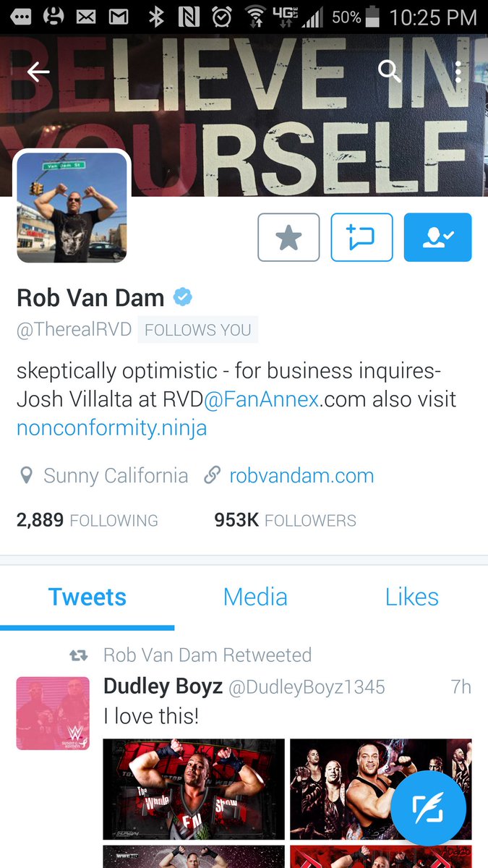The height and width of the screenshot is (868, 488).
Task: Tap the Sunny California location pin icon
Action: 27,476
